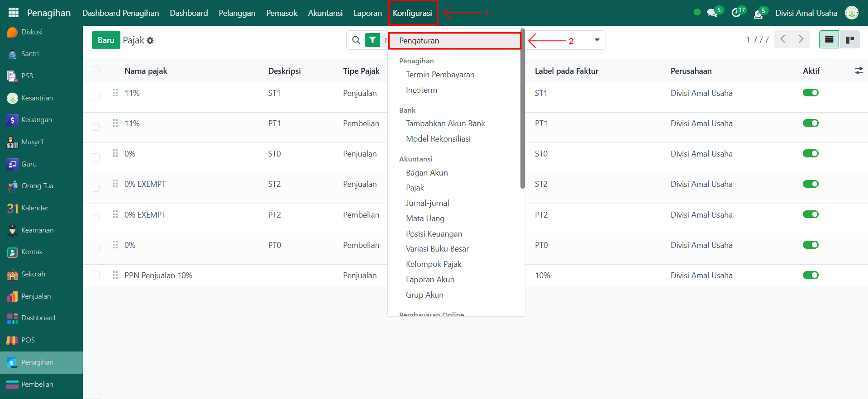868x399 pixels.
Task: Click the search magnifier icon
Action: (356, 40)
